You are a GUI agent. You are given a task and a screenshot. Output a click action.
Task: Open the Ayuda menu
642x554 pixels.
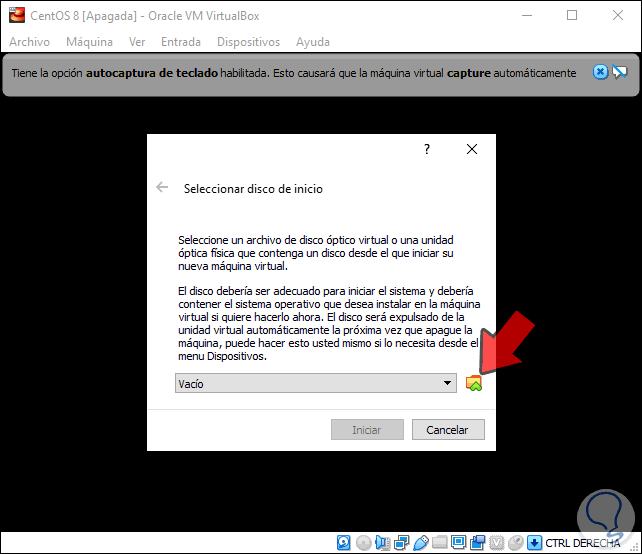click(313, 42)
